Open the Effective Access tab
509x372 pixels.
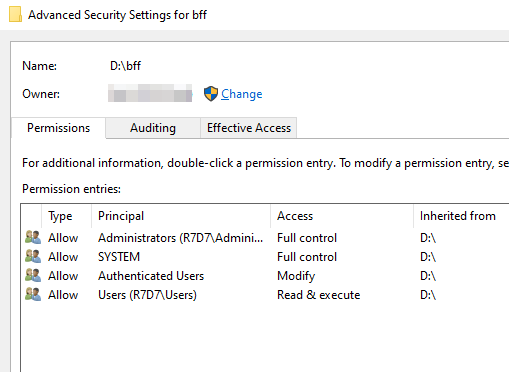[x=249, y=128]
